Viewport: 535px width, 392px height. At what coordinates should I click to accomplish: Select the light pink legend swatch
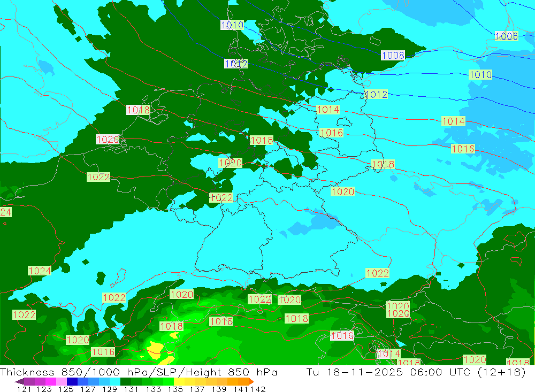pos(62,381)
